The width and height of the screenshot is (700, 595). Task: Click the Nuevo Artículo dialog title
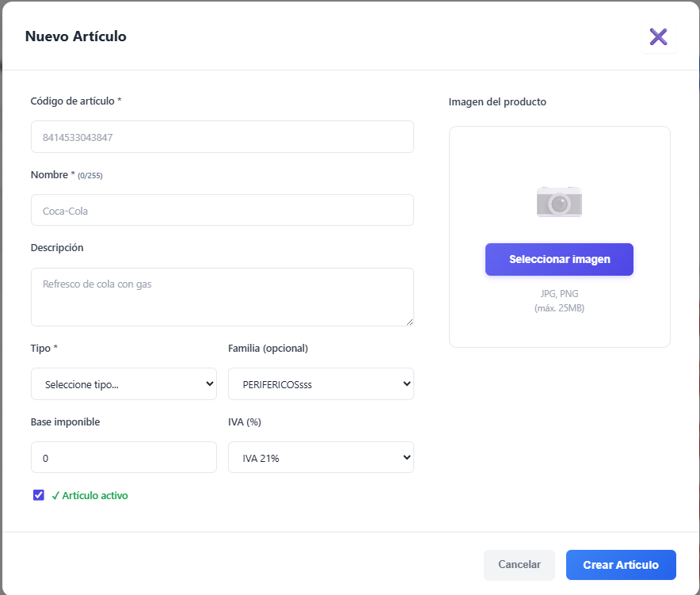click(x=76, y=36)
